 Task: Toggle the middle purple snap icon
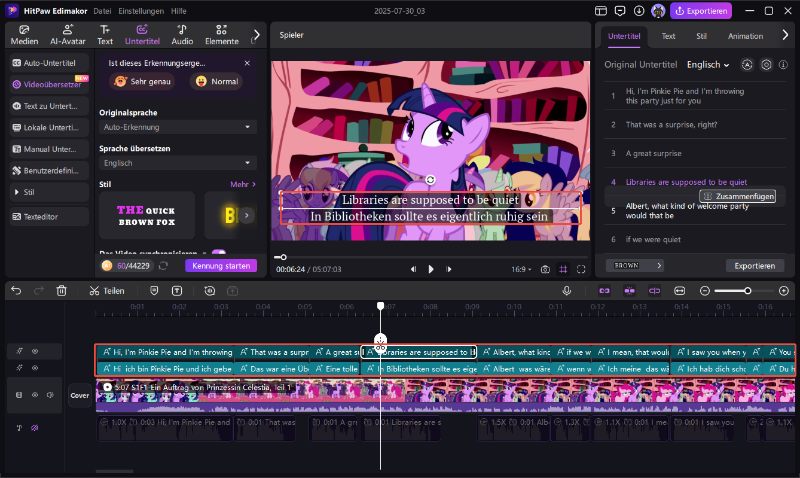[x=630, y=291]
